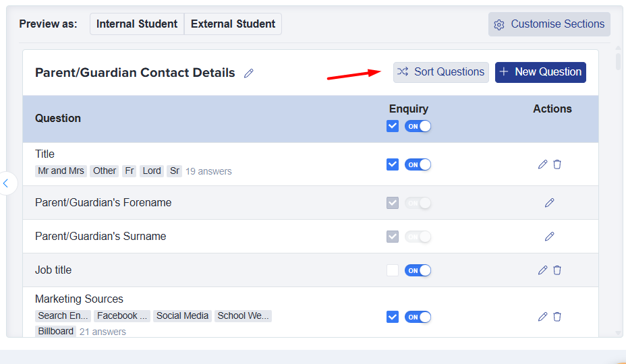Tick the Job title enquiry checkbox
Viewport: 626px width, 364px height.
pyautogui.click(x=393, y=270)
